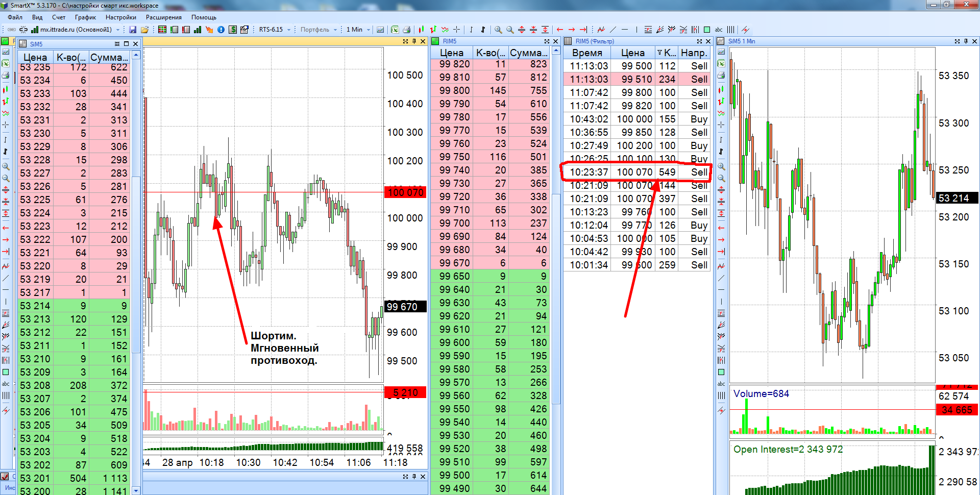980x495 pixels.
Task: Toggle line chart type in the top toolbar
Action: tap(445, 30)
